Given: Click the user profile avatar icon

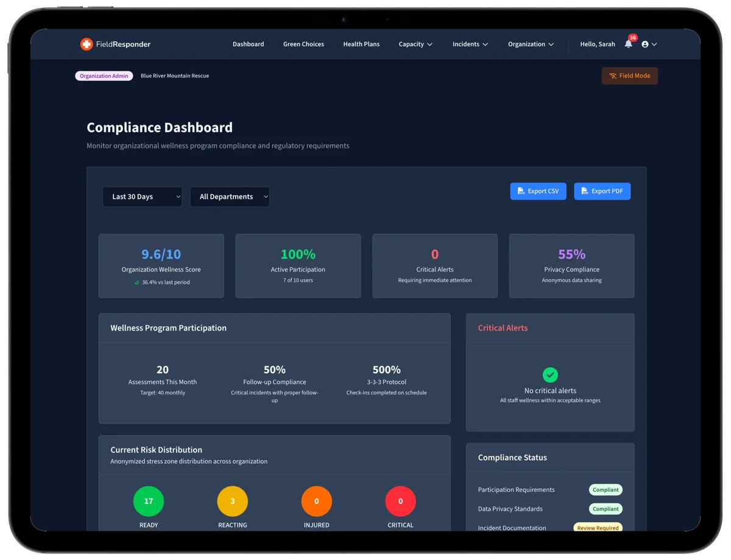Looking at the screenshot, I should click(644, 44).
